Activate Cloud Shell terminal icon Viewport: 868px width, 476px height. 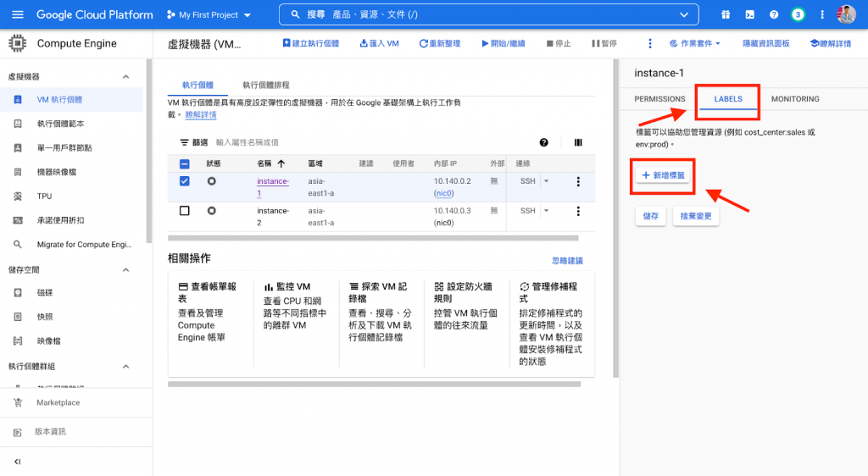(x=749, y=15)
